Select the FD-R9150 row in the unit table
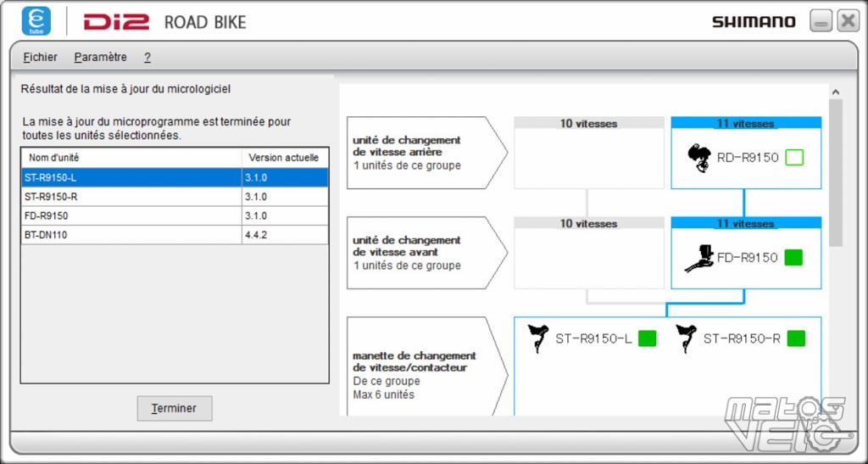Viewport: 868px width, 464px height. [175, 215]
